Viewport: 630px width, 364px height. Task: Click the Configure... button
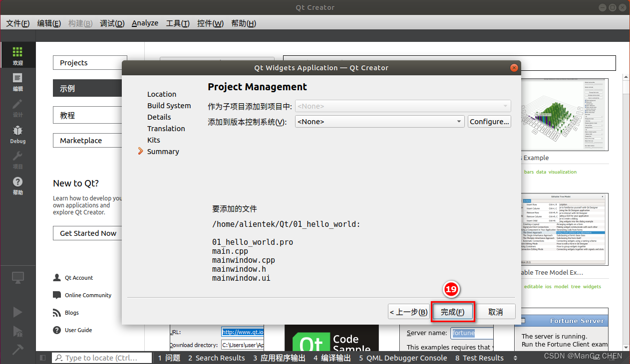click(x=489, y=122)
